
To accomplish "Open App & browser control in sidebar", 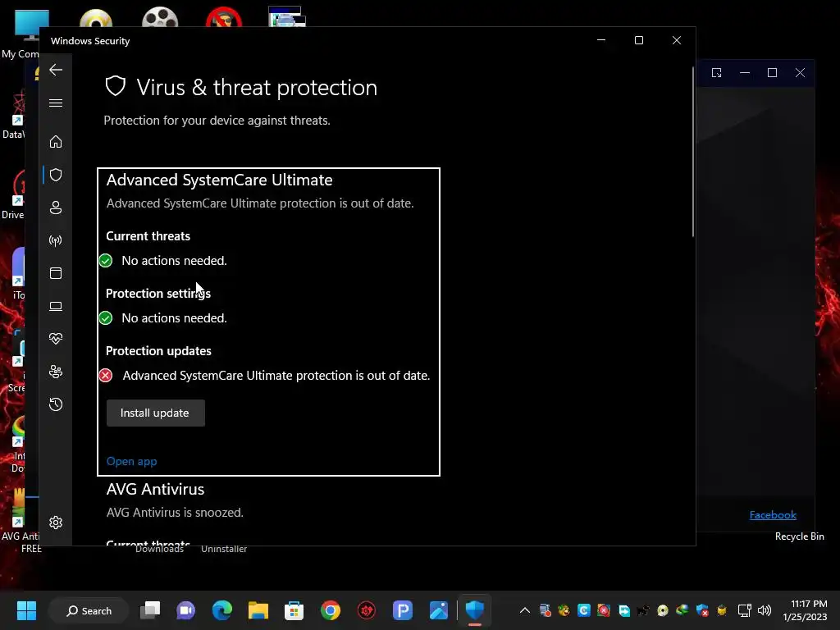I will tap(56, 273).
